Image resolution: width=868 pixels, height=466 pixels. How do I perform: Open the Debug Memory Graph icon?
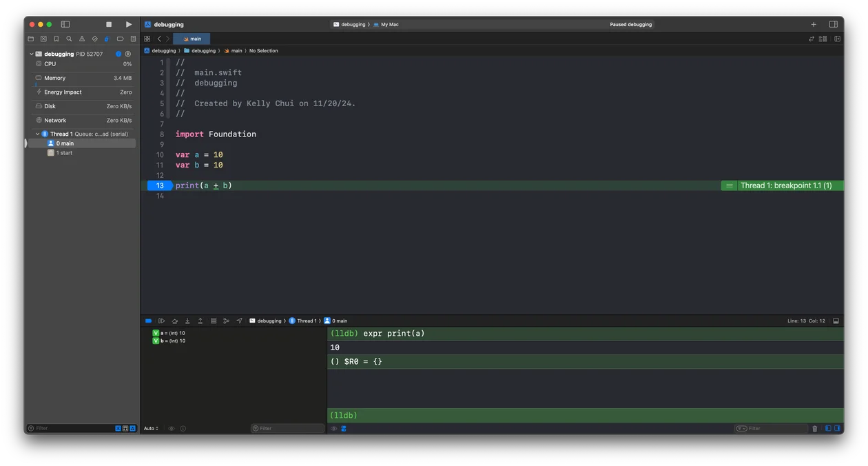point(226,321)
